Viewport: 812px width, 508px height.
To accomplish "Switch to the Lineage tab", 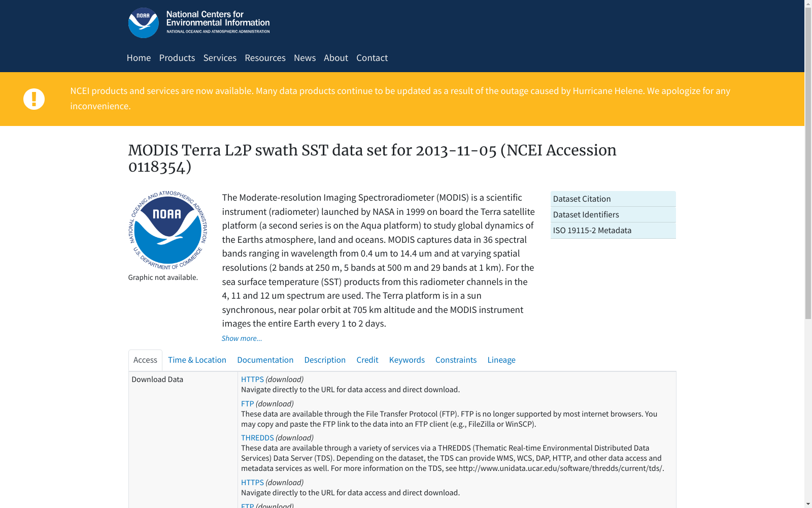I will point(501,360).
